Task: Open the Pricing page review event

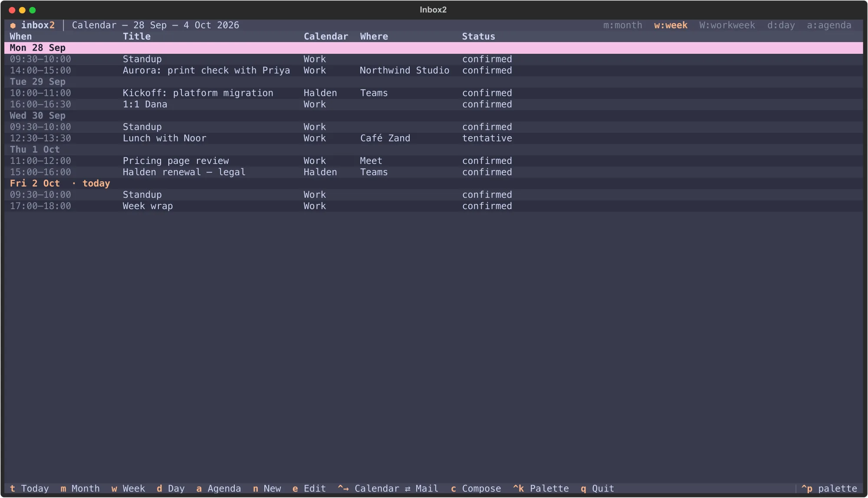Action: tap(434, 161)
